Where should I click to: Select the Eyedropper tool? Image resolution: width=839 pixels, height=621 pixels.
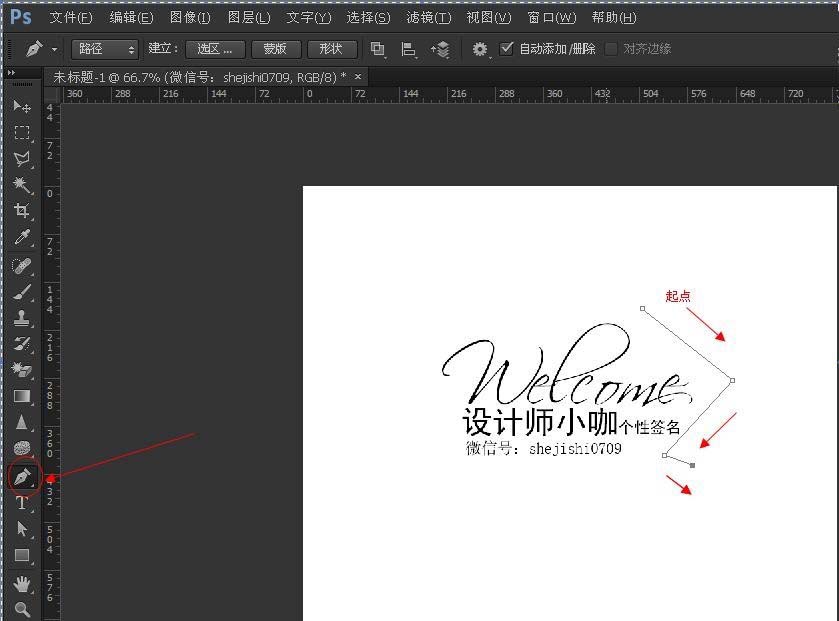(21, 237)
